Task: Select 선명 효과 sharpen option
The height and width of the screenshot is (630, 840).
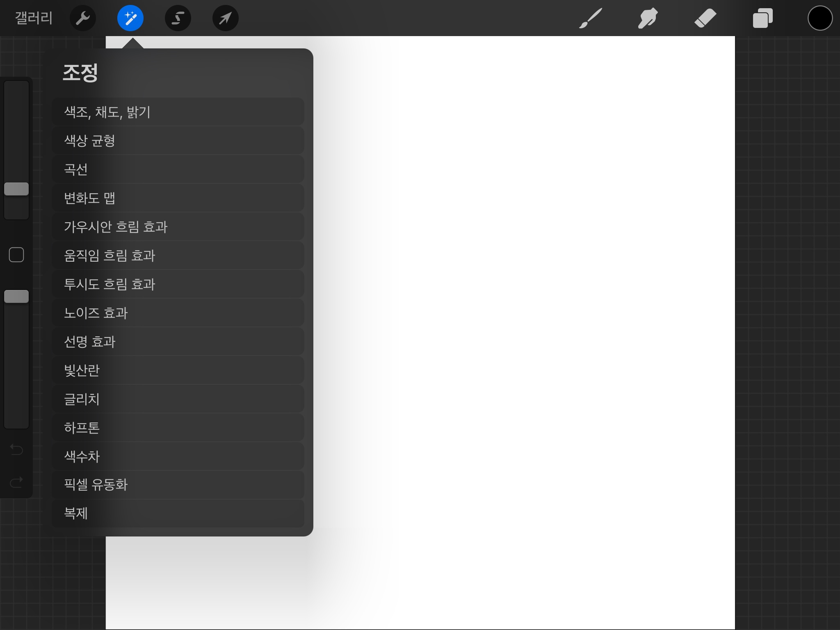Action: click(178, 342)
